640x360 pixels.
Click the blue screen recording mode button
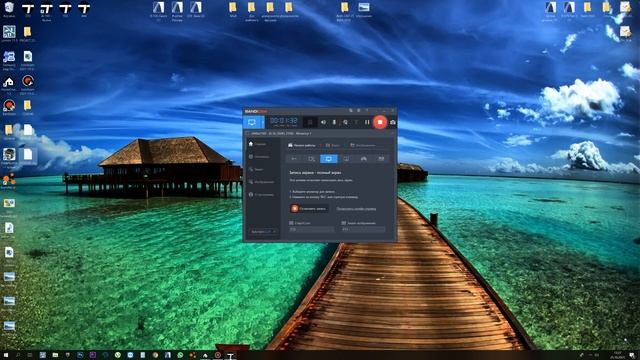click(252, 122)
